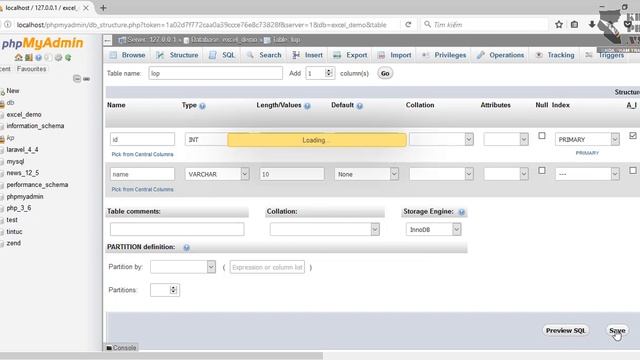This screenshot has height=360, width=640.
Task: Open navigation panel settings gear icon
Action: coord(58,58)
